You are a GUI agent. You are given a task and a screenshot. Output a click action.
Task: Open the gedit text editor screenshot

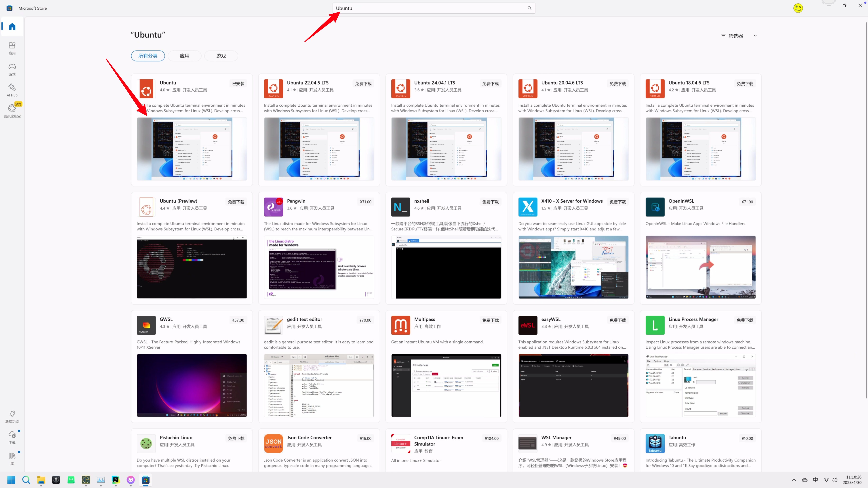[319, 385]
